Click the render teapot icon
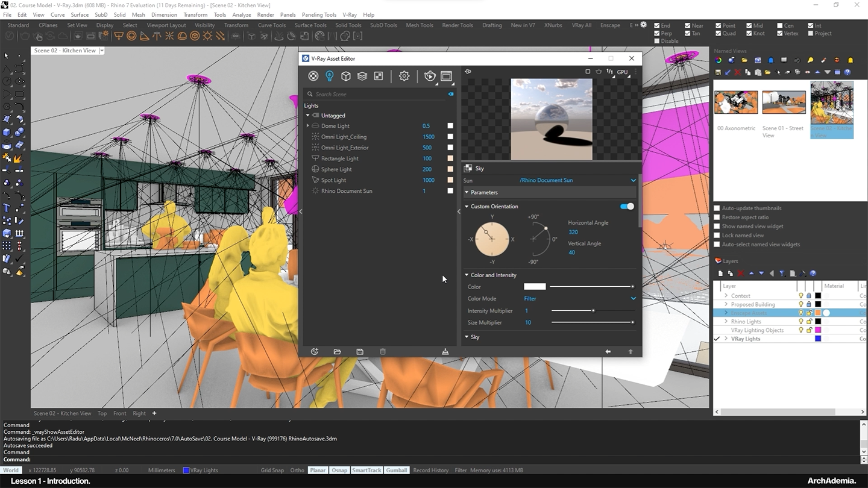Image resolution: width=868 pixels, height=488 pixels. 429,76
